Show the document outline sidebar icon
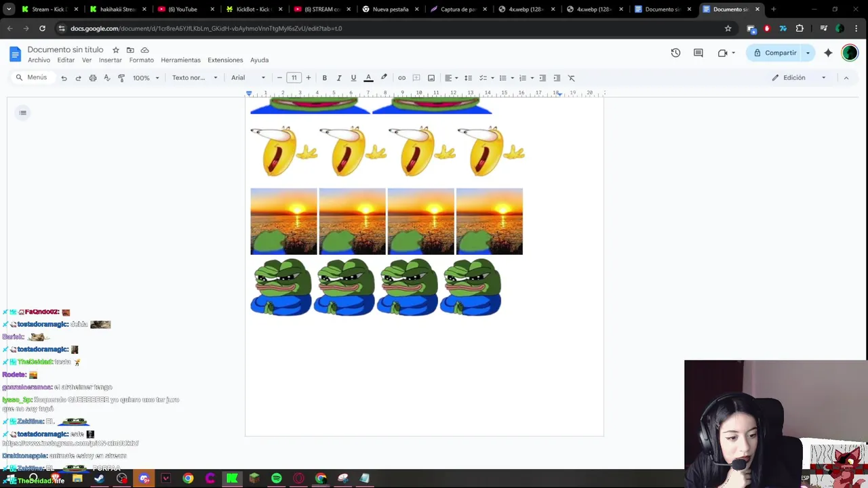The height and width of the screenshot is (488, 868). (x=23, y=113)
